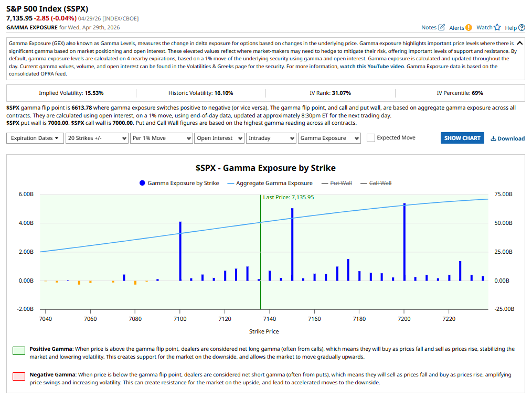Open the Expiration Dates dropdown

coord(35,138)
